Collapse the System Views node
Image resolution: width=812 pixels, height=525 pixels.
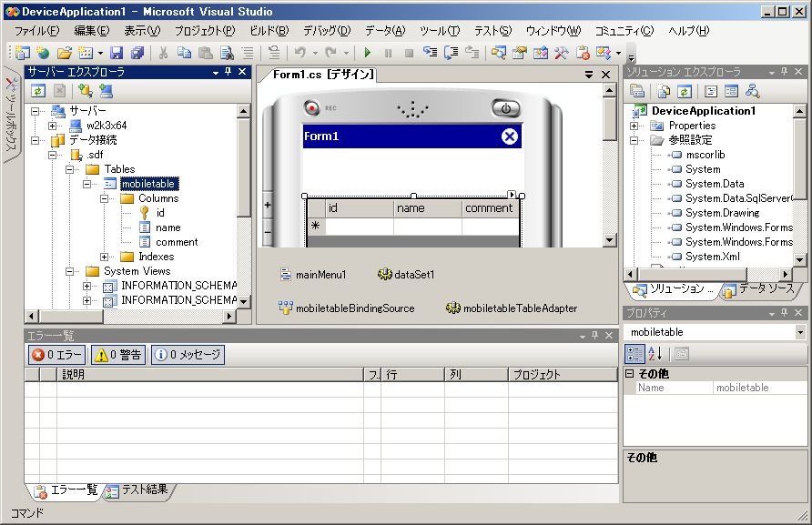pyautogui.click(x=69, y=271)
